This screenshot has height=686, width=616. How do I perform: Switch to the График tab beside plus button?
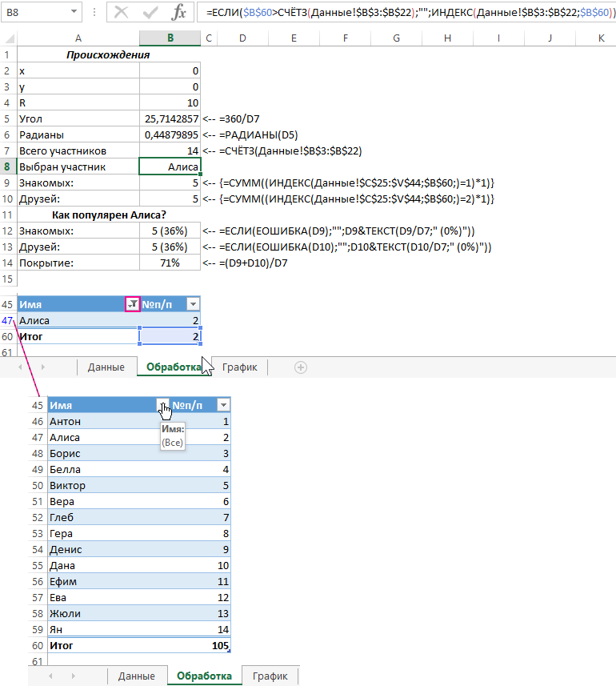240,367
